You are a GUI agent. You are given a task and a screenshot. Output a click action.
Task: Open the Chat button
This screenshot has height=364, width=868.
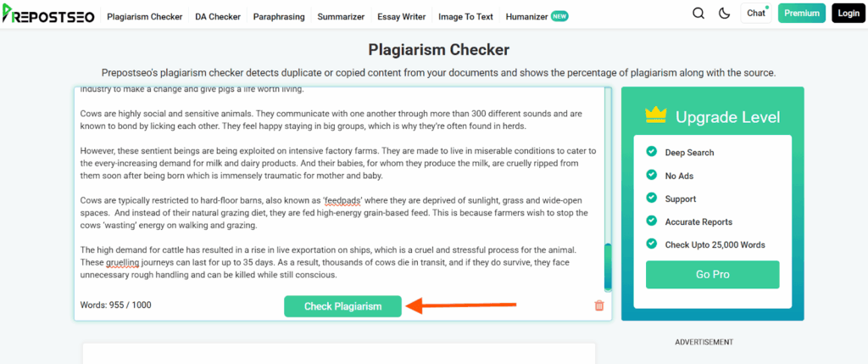[755, 14]
